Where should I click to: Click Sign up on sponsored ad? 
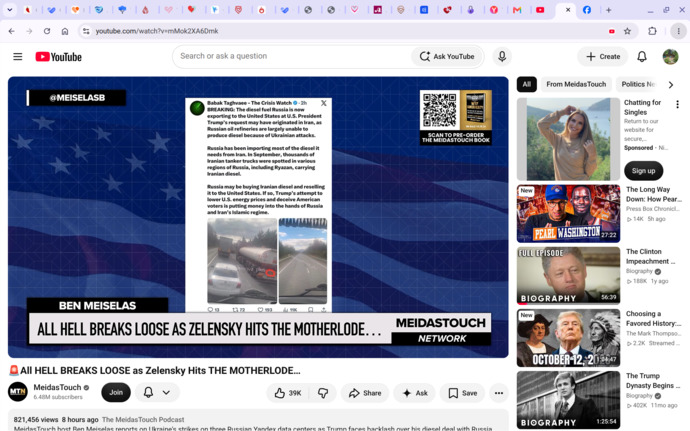[x=643, y=171]
